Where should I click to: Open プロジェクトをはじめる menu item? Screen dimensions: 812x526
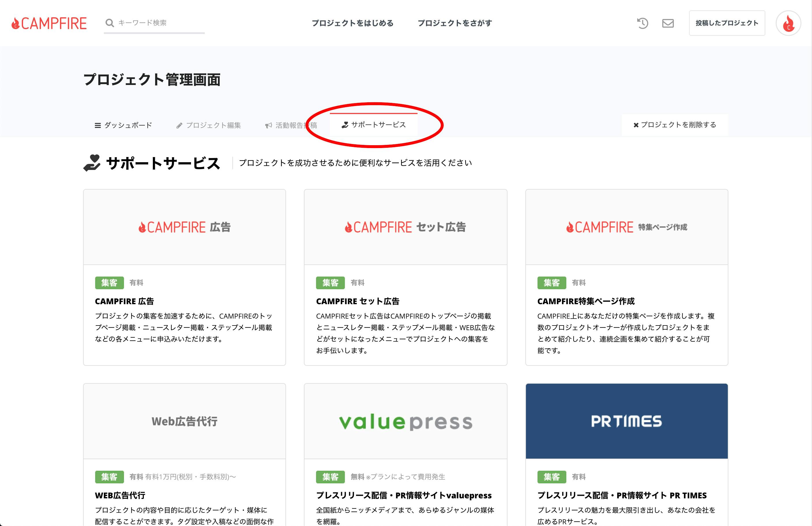point(353,23)
